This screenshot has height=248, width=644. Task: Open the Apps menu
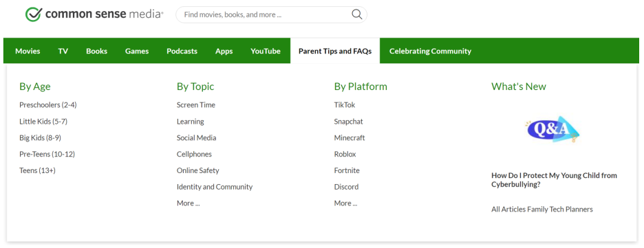pos(224,52)
